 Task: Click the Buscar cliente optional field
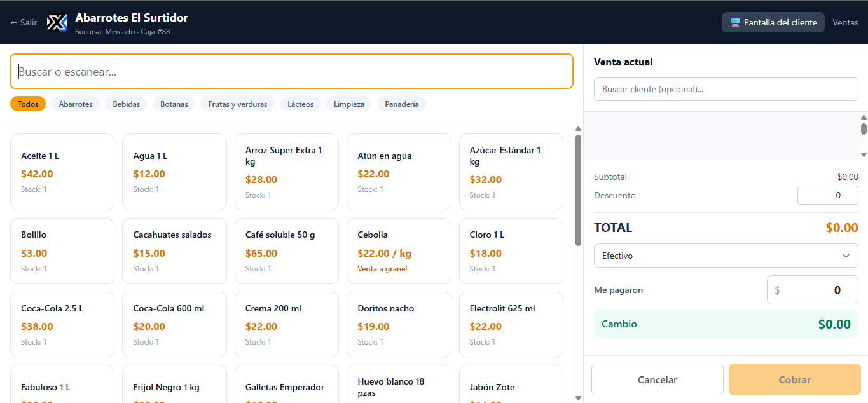coord(726,89)
